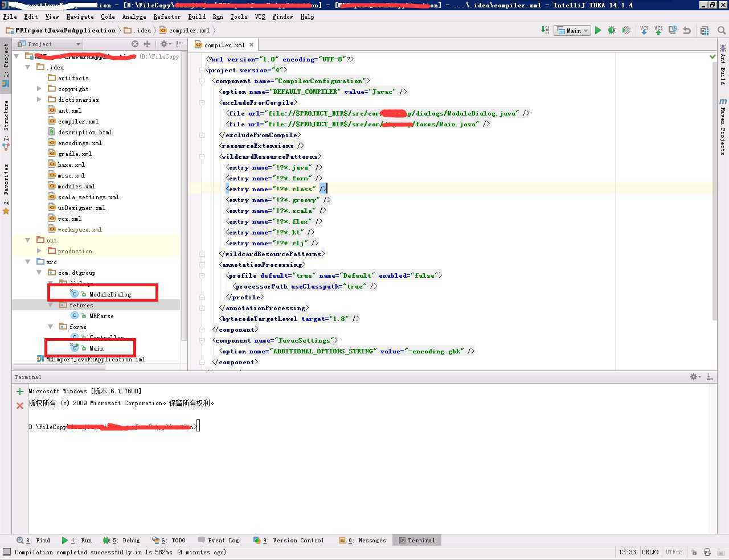Viewport: 729px width, 560px height.
Task: Open the Project view selector dropdown
Action: [49, 44]
